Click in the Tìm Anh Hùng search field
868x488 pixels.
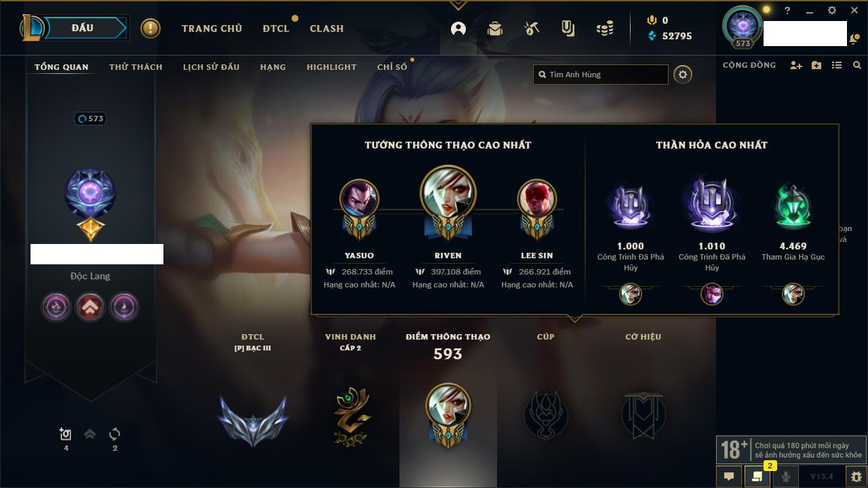click(601, 75)
